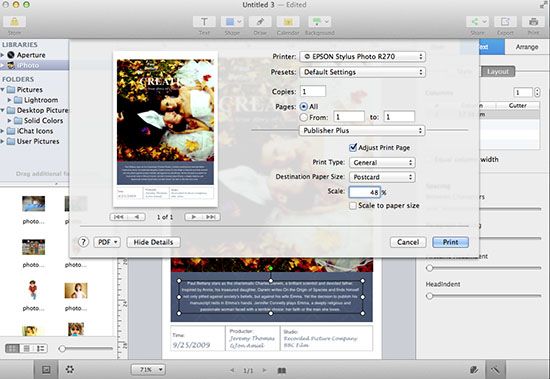Click the print preview thumbnail
The width and height of the screenshot is (550, 379).
coord(165,129)
